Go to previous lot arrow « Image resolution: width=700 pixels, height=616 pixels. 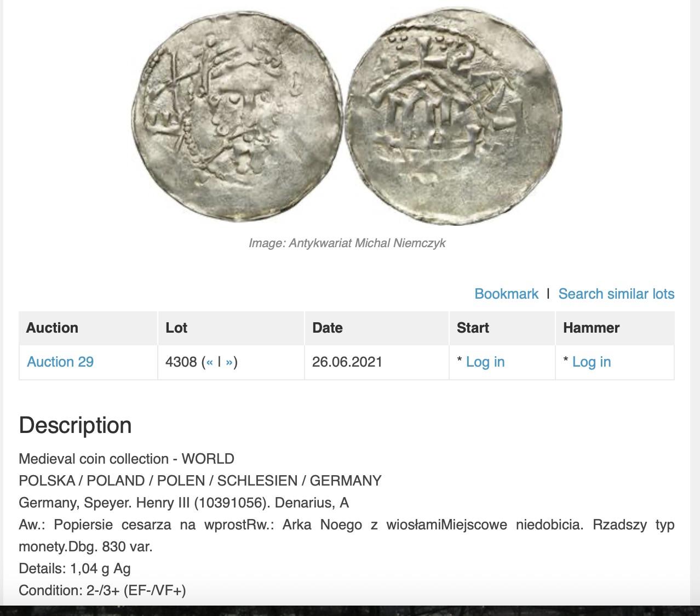(209, 362)
